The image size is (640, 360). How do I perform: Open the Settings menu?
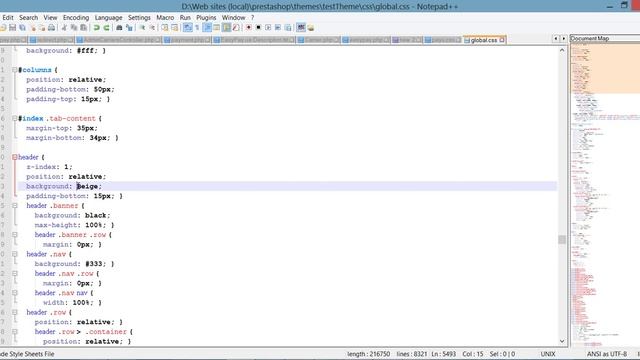coord(139,18)
